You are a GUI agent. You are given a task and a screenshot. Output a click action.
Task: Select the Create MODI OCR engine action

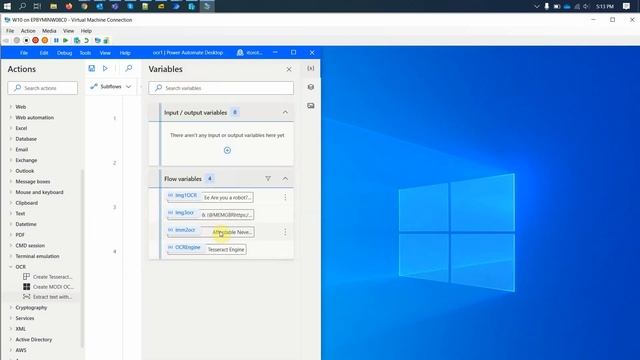click(x=48, y=287)
